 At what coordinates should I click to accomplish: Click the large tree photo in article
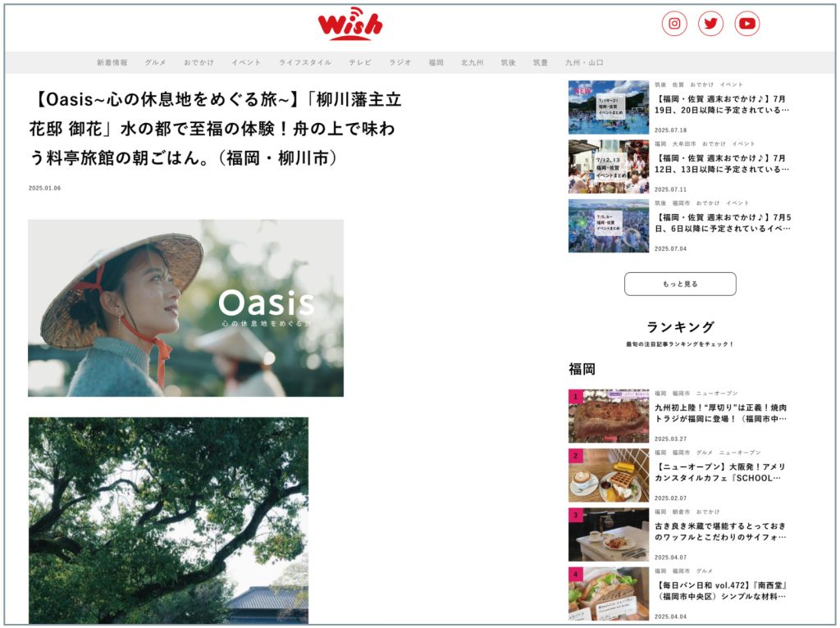click(168, 521)
